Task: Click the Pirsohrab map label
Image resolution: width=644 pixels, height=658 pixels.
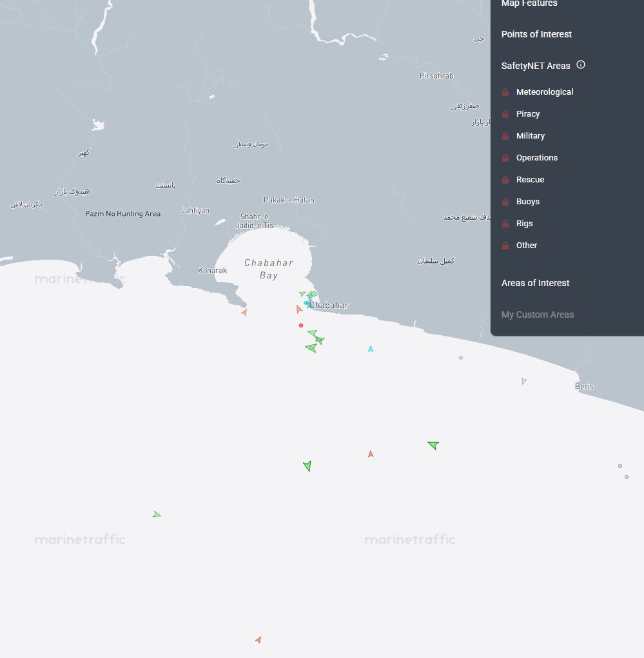Action: (436, 76)
